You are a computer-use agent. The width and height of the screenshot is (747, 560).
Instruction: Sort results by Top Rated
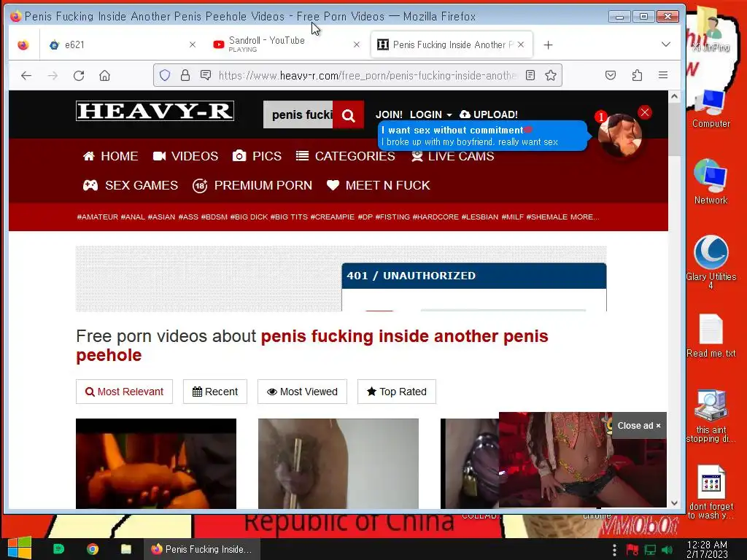[396, 392]
